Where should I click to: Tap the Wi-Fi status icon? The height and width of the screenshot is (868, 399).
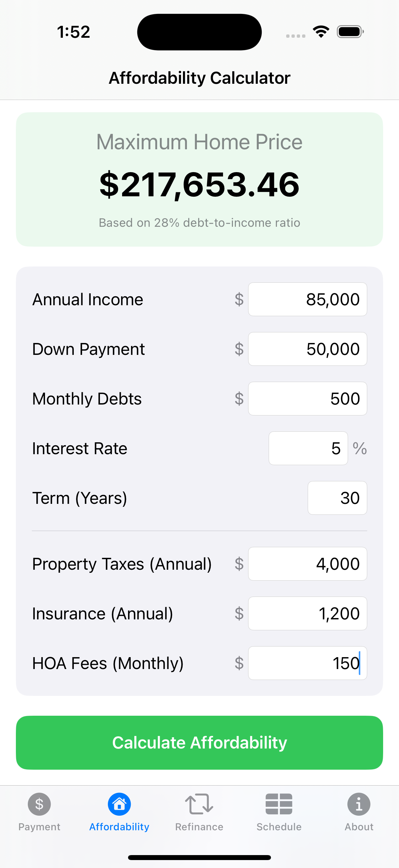(321, 32)
